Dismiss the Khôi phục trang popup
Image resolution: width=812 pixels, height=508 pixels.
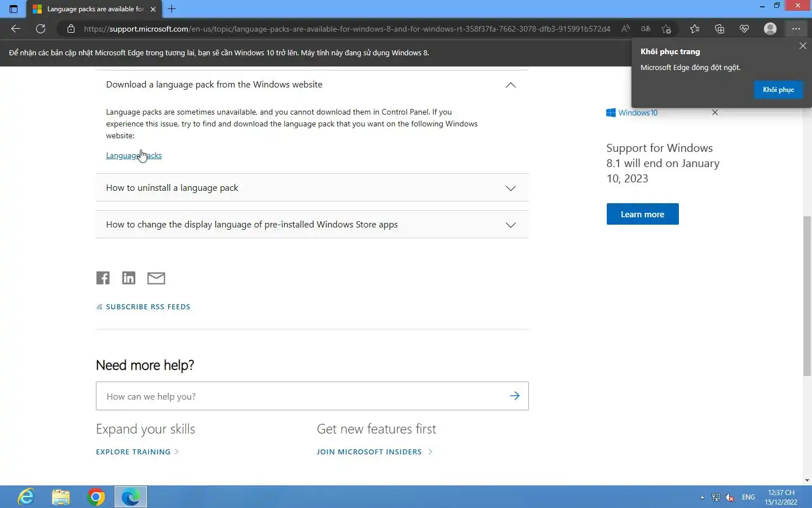803,46
